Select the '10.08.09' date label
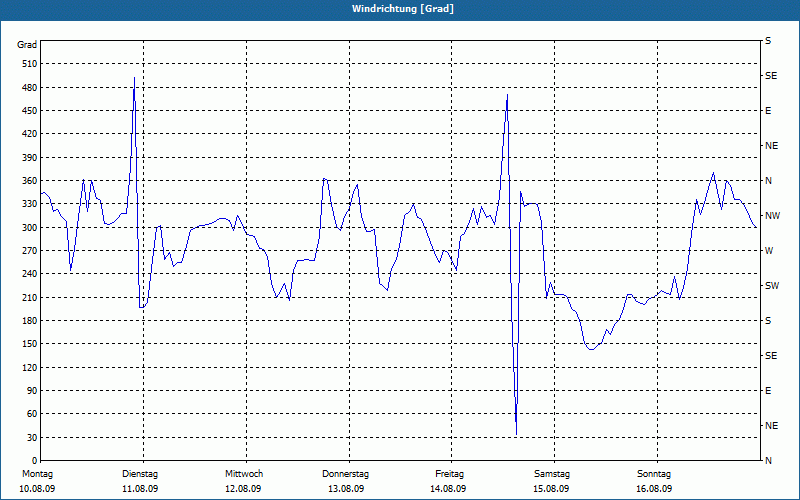This screenshot has height=500, width=800. click(x=37, y=489)
